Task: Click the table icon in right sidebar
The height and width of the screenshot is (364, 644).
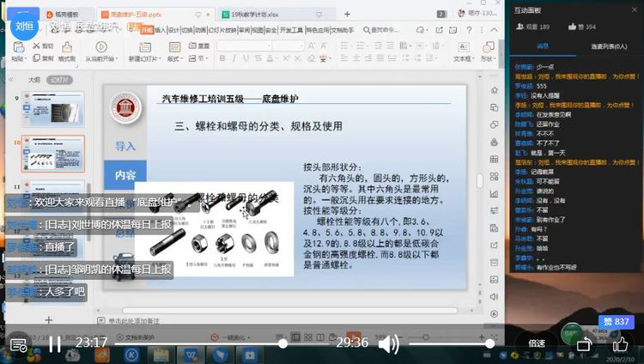Action: 494,160
